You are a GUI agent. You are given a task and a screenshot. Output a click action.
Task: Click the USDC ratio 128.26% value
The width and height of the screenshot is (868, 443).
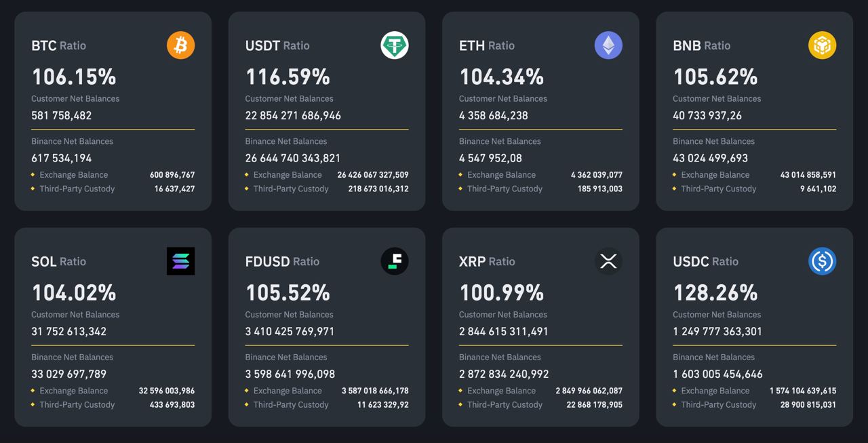[715, 292]
